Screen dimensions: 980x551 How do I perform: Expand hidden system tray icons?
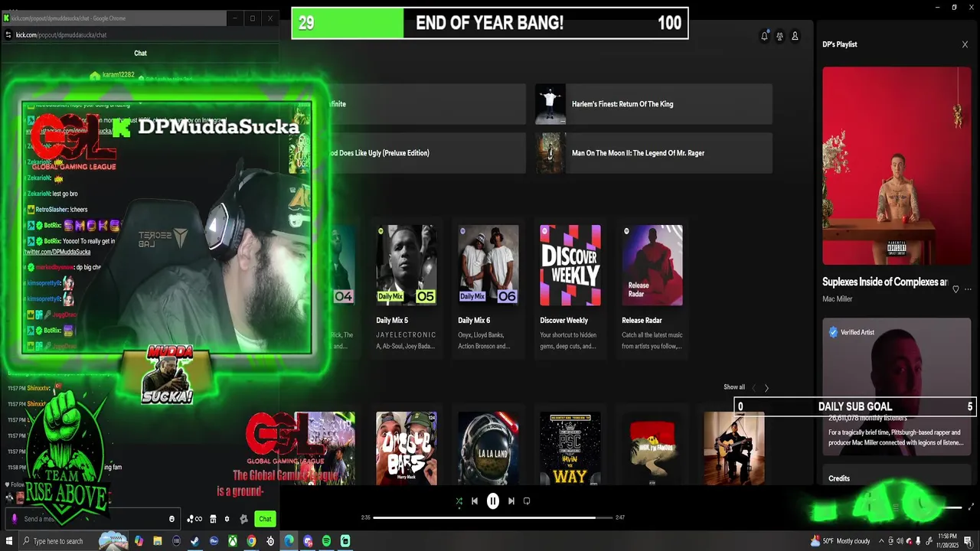881,541
